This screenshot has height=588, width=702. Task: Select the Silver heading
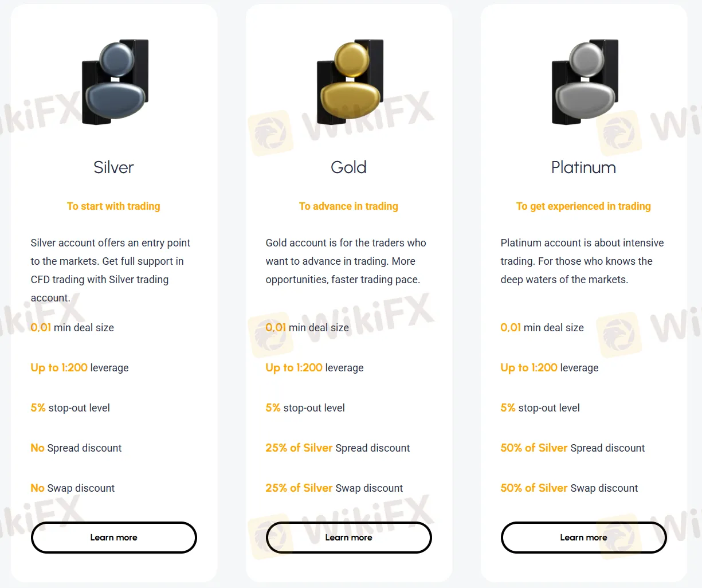tap(113, 167)
